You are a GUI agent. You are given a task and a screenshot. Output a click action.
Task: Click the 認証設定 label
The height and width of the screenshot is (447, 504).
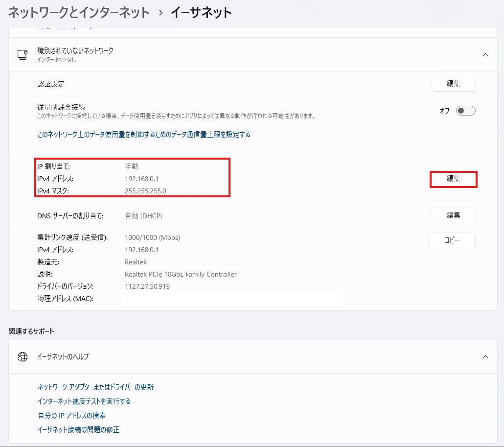click(x=51, y=84)
